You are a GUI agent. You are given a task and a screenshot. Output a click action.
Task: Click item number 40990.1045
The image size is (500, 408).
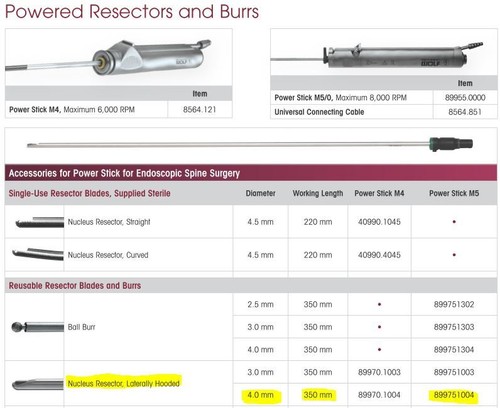(x=379, y=222)
